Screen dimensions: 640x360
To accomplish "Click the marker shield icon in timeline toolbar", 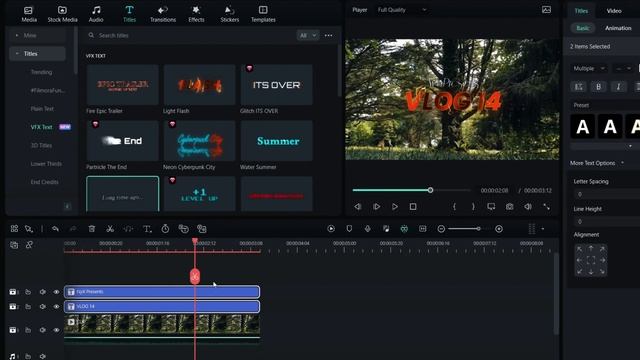I will click(349, 229).
